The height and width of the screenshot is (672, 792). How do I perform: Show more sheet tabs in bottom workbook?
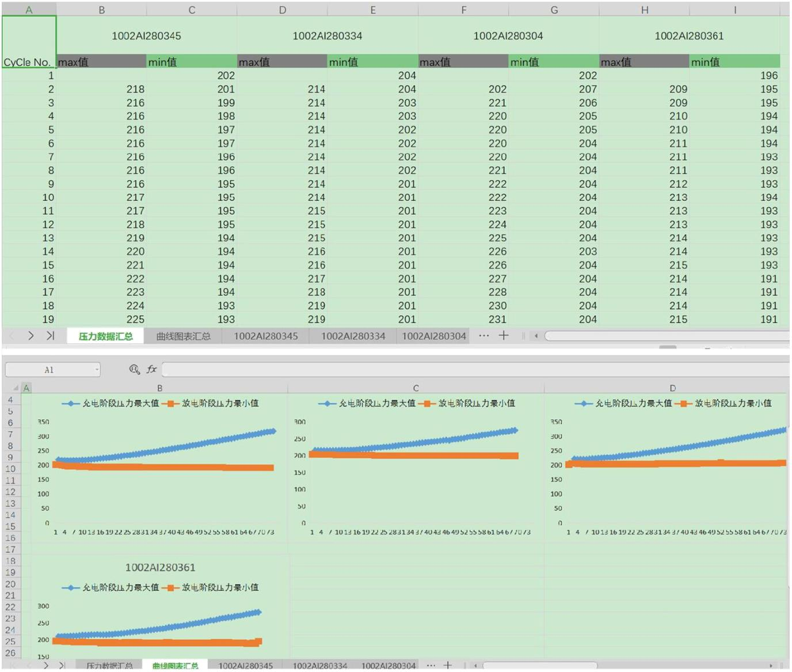pos(431,665)
